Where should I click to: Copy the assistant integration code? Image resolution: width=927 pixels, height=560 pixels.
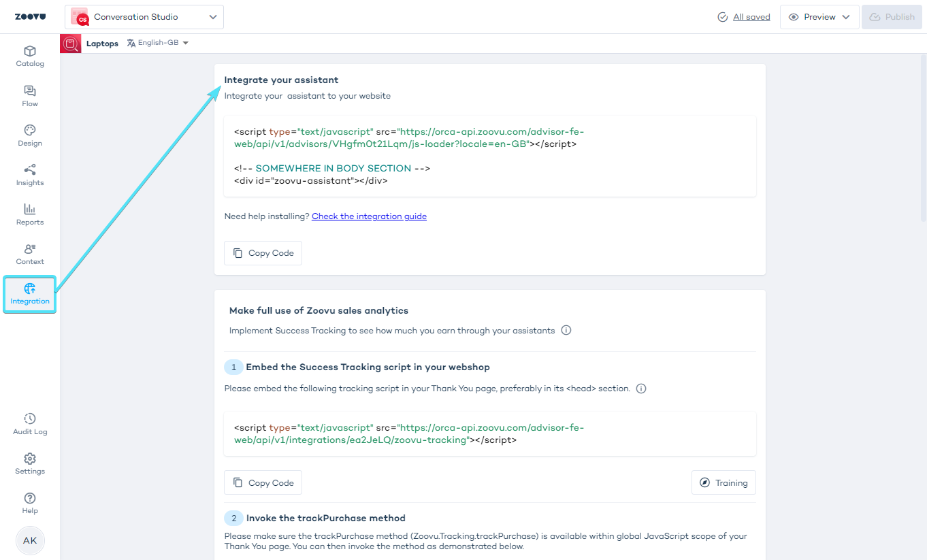tap(263, 253)
